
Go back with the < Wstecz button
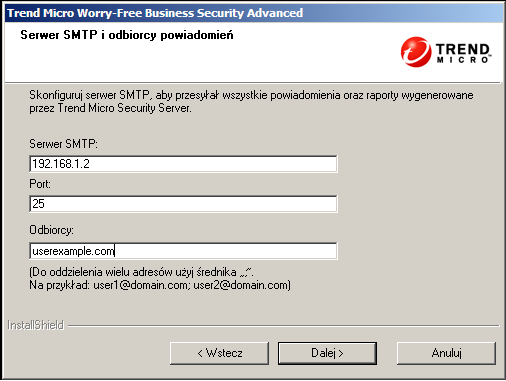(219, 353)
